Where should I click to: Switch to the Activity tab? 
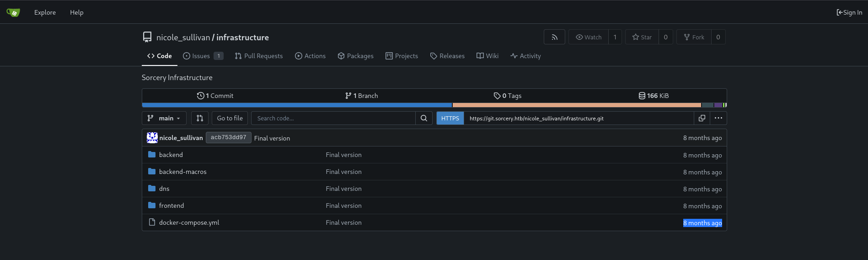click(x=525, y=56)
